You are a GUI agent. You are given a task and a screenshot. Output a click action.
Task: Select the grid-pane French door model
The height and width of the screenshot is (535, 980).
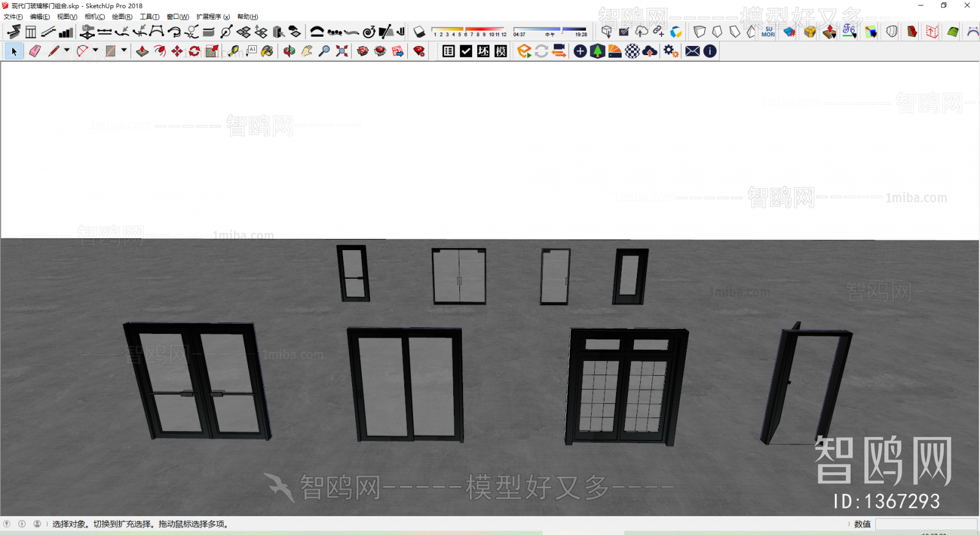626,386
